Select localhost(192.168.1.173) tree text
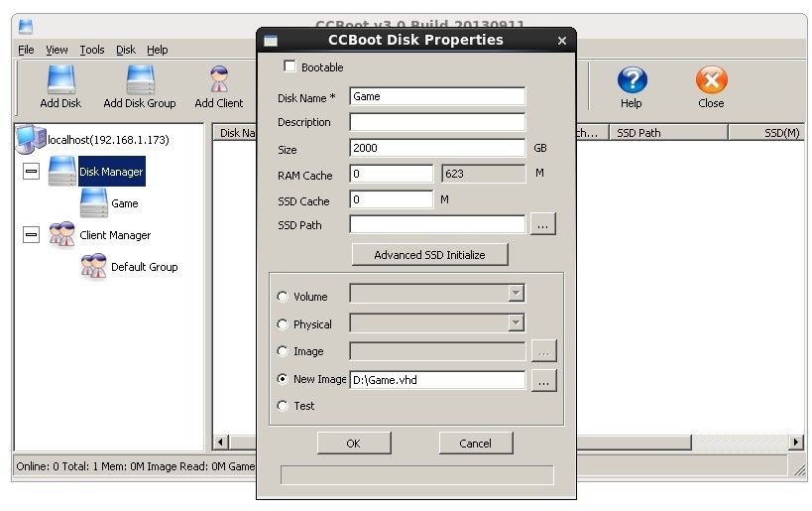 [108, 140]
